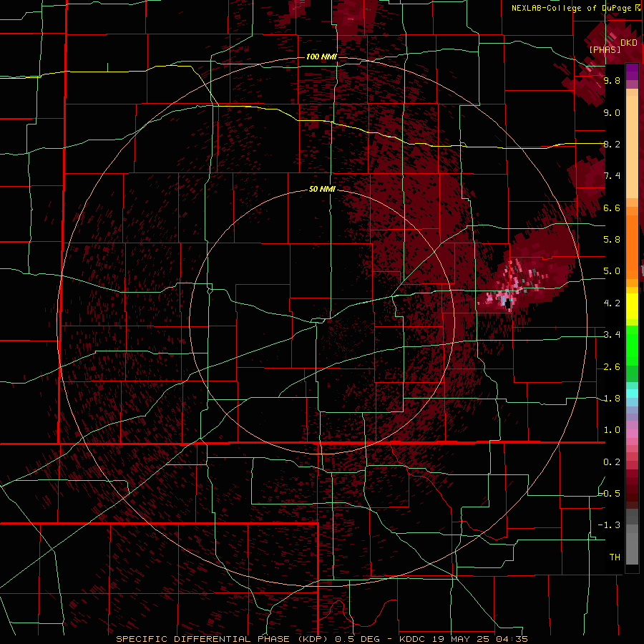
Task: Pick the orange segment of the color bar
Action: click(632, 248)
